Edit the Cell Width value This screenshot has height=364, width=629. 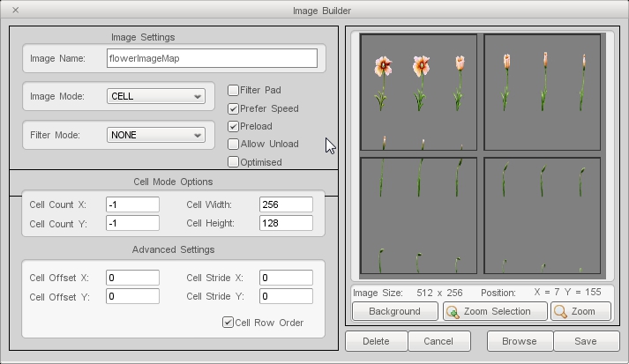tap(286, 204)
